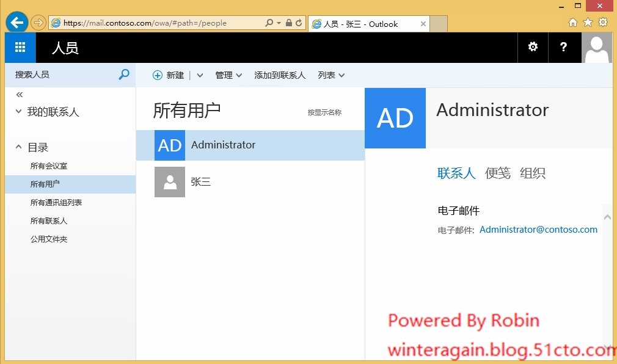The height and width of the screenshot is (364, 617).
Task: Open Internet Explorer tools gear icon
Action: [x=603, y=23]
